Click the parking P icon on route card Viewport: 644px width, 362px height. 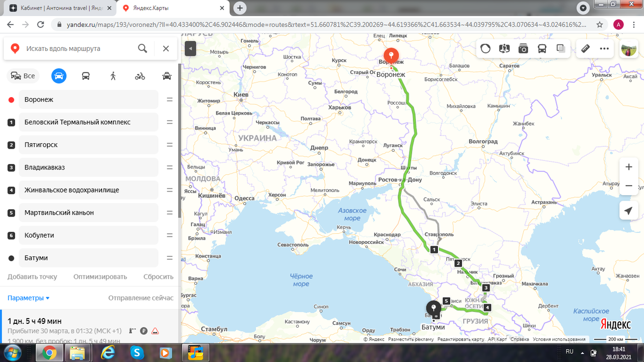point(143,331)
